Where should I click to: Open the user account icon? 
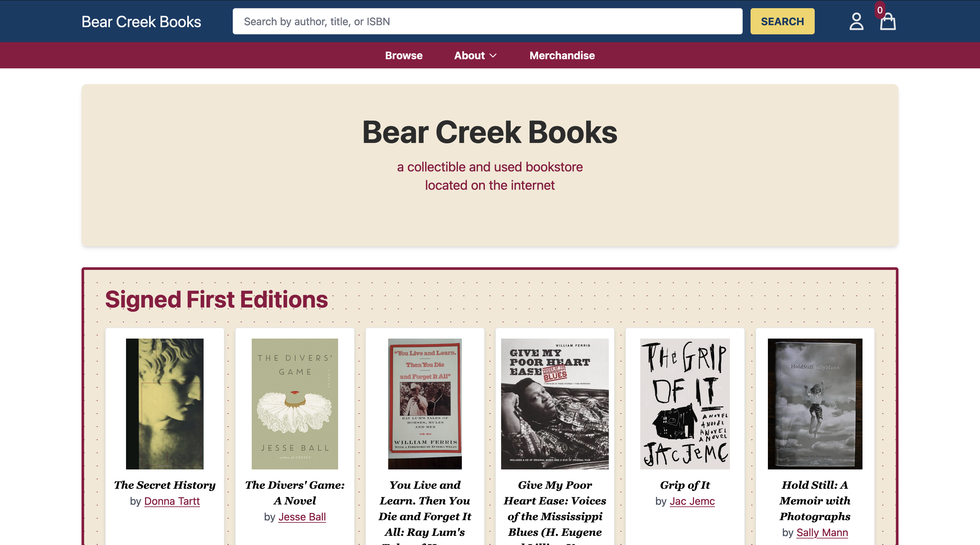pyautogui.click(x=856, y=21)
